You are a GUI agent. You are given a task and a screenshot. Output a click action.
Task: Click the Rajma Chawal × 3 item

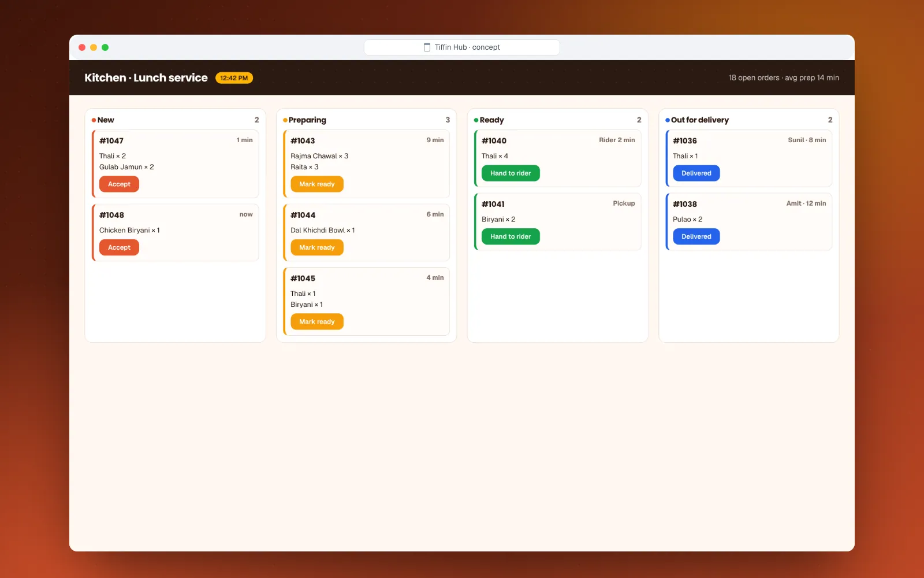point(319,156)
